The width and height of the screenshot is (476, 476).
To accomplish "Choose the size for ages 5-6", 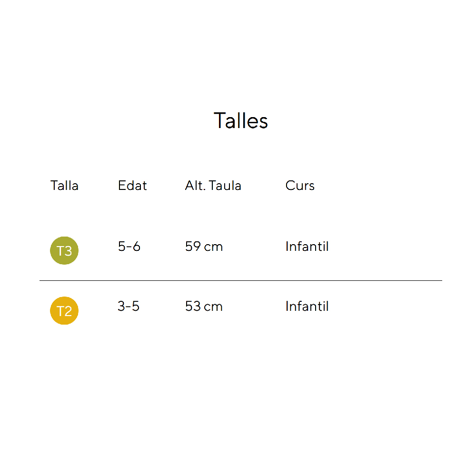I will (x=64, y=250).
